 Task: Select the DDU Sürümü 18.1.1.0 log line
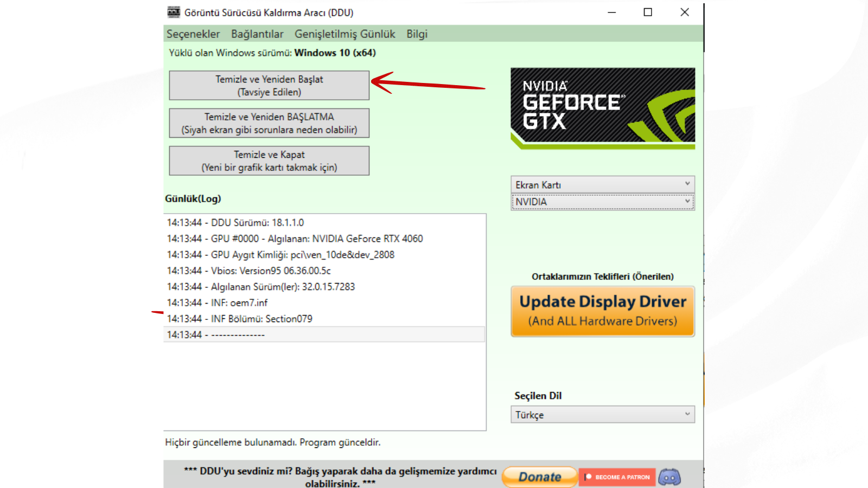tap(235, 223)
